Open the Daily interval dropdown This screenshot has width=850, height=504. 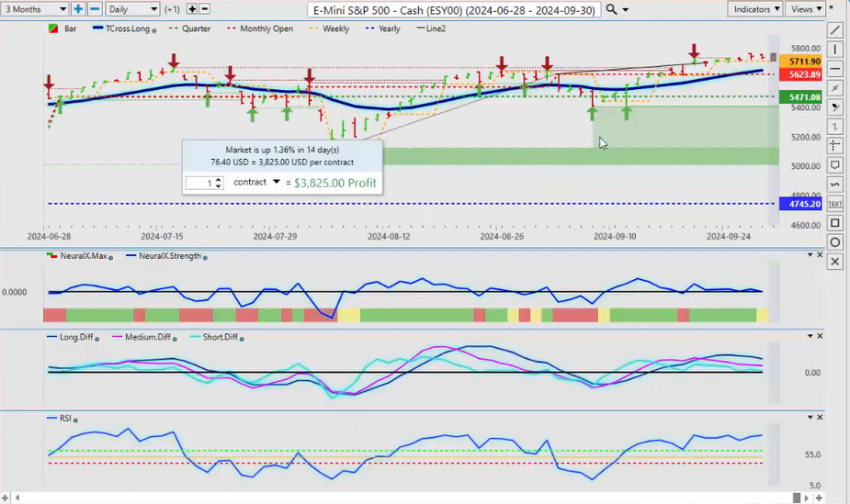[132, 9]
